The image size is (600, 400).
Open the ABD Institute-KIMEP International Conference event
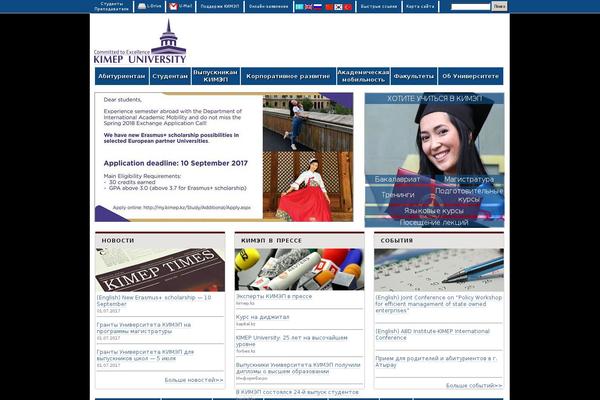coord(432,335)
